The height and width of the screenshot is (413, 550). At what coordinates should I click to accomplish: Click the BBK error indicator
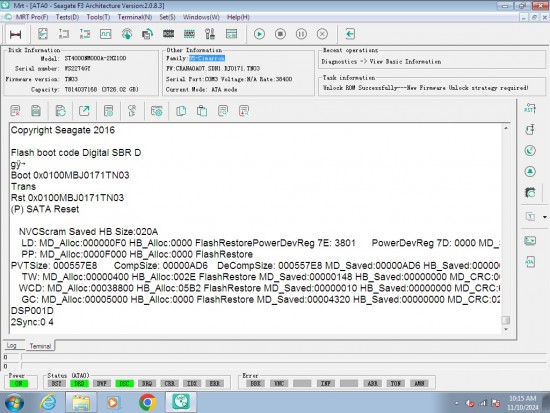pyautogui.click(x=255, y=384)
